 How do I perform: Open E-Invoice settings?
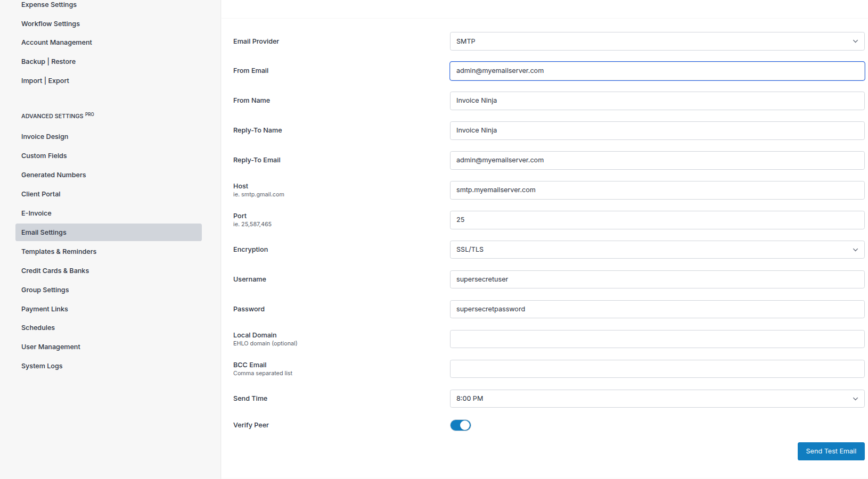pyautogui.click(x=36, y=213)
